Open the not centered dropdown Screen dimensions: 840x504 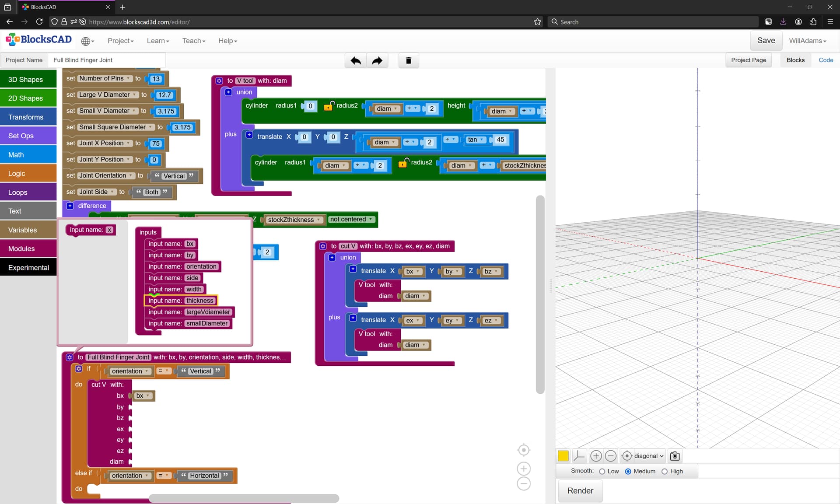pos(351,219)
